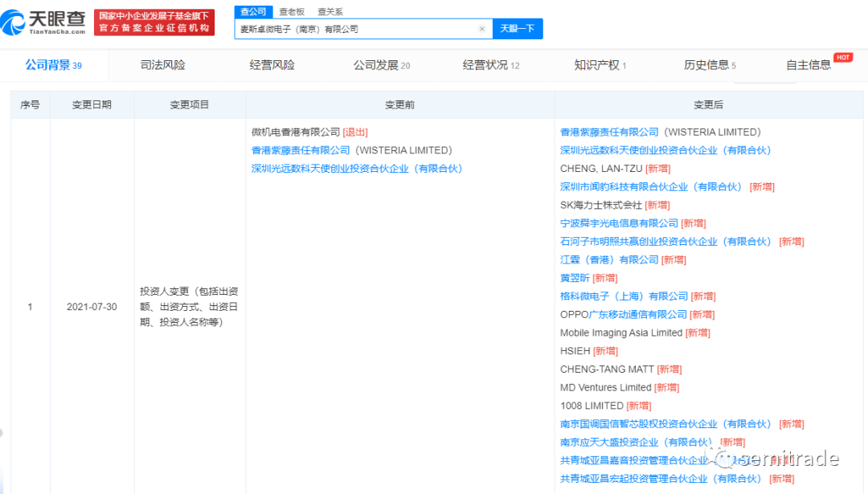Image resolution: width=868 pixels, height=494 pixels.
Task: Click the HSIEH investor entry
Action: (575, 351)
